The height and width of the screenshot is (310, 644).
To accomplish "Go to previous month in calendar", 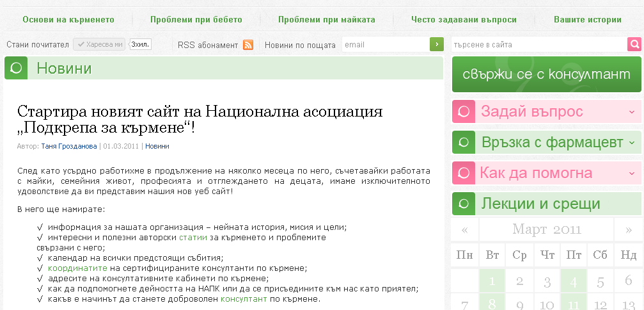I will coord(464,229).
